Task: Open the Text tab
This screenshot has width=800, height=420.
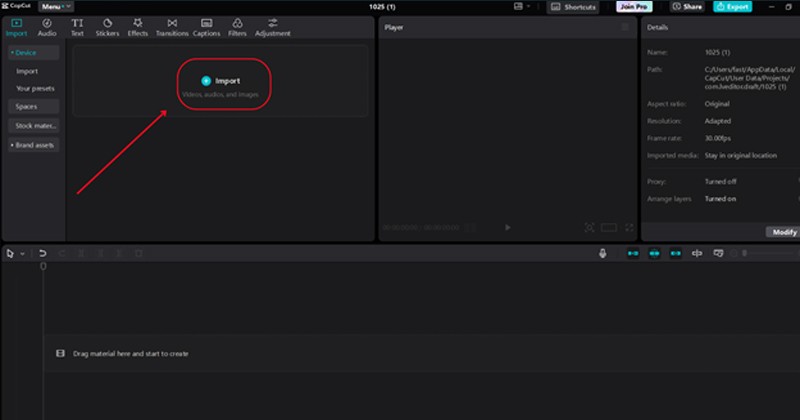Action: tap(77, 27)
